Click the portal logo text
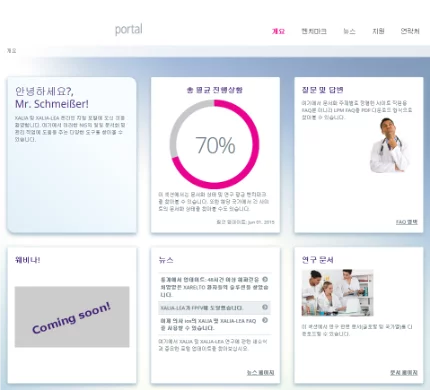 pyautogui.click(x=129, y=29)
